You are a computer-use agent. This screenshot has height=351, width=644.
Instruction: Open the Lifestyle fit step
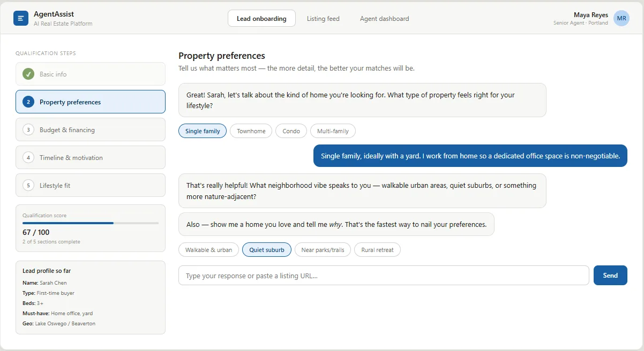point(91,185)
